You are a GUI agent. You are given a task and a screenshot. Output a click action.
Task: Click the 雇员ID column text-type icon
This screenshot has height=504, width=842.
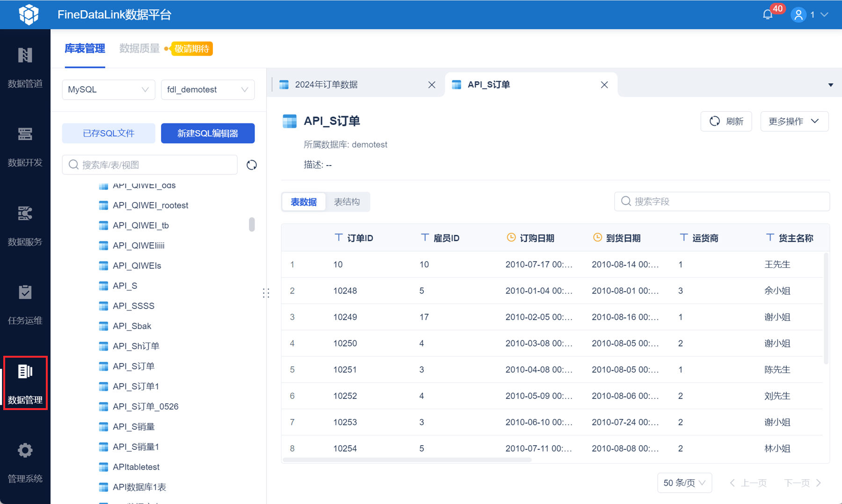tap(425, 238)
